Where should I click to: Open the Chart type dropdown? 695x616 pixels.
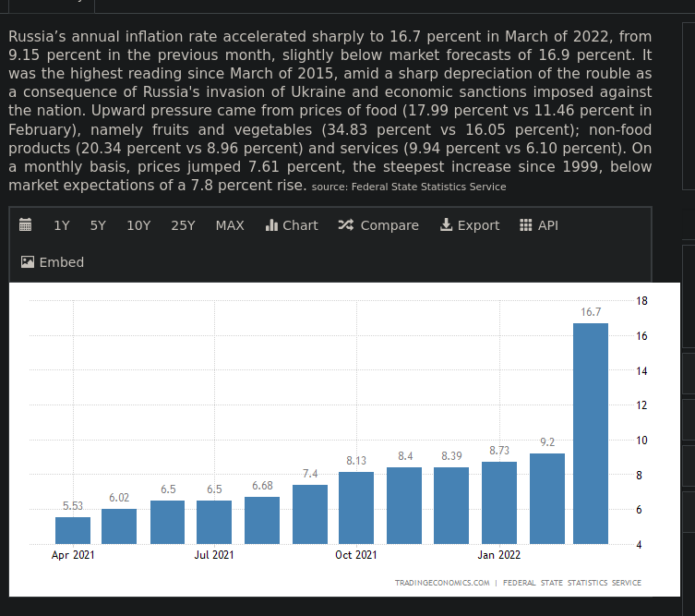tap(291, 225)
